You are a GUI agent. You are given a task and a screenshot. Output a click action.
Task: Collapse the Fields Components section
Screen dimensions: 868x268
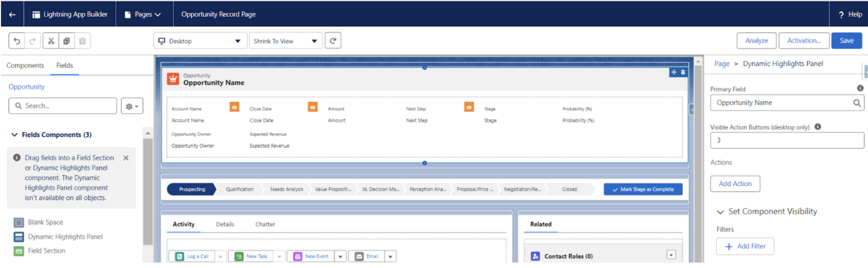pos(14,135)
